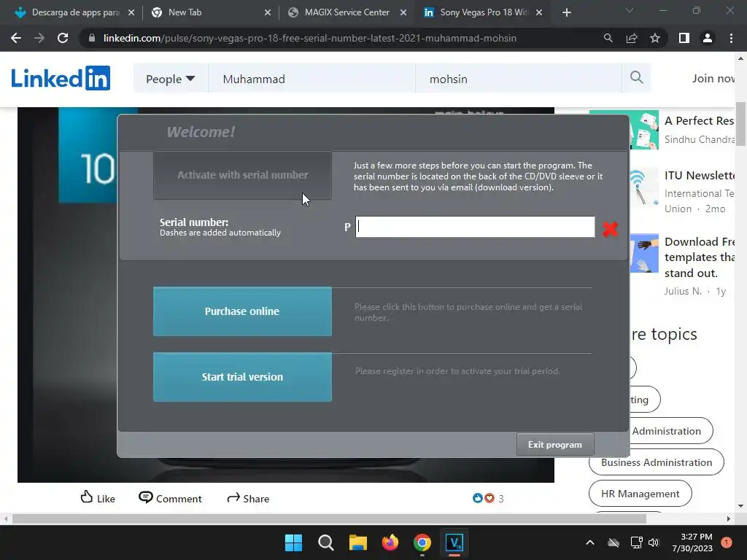The width and height of the screenshot is (747, 560).
Task: Click the volume speaker tray icon
Action: 654,542
